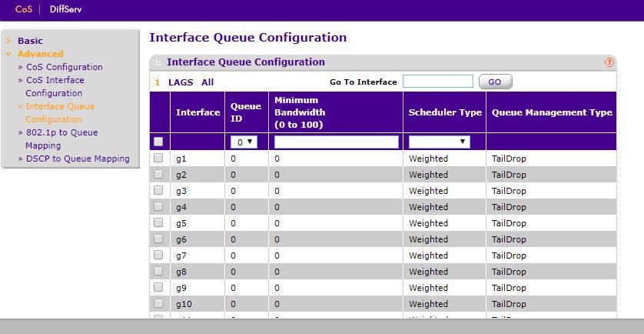The width and height of the screenshot is (644, 334).
Task: Select unit 1 interface link
Action: pyautogui.click(x=157, y=82)
